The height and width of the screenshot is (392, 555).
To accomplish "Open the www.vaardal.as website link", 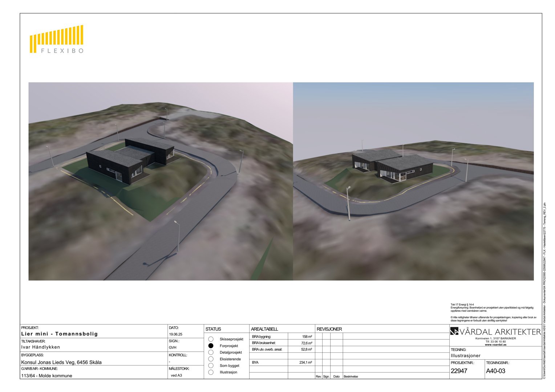I will [495, 344].
